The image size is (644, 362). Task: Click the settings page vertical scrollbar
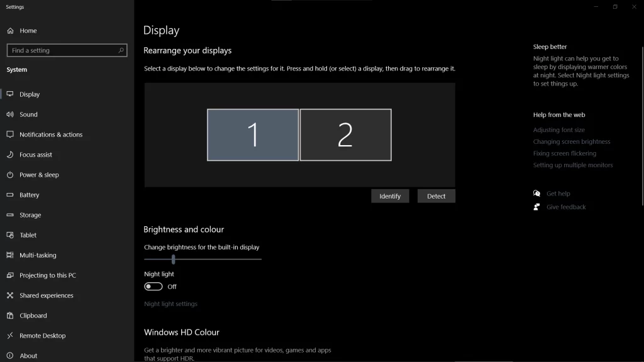tap(642, 126)
